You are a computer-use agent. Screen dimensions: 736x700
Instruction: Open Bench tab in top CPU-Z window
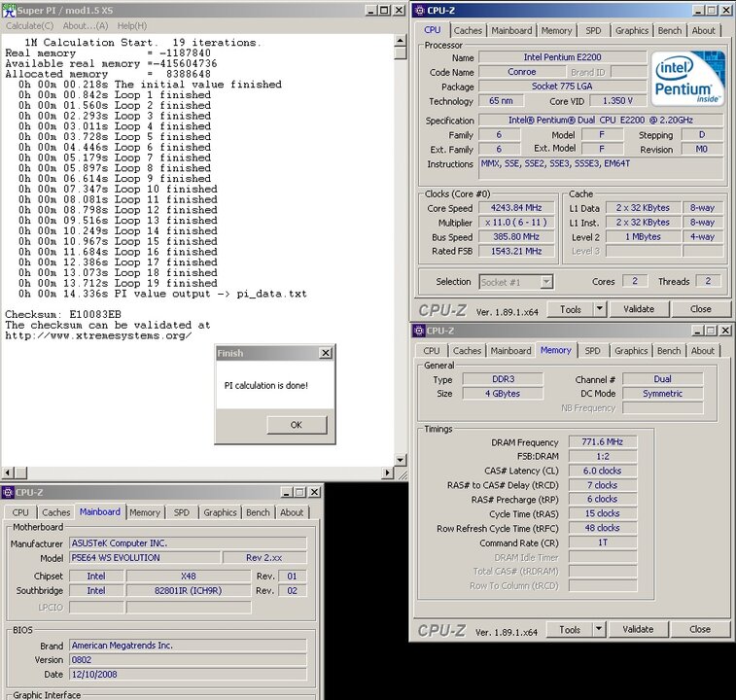coord(670,30)
